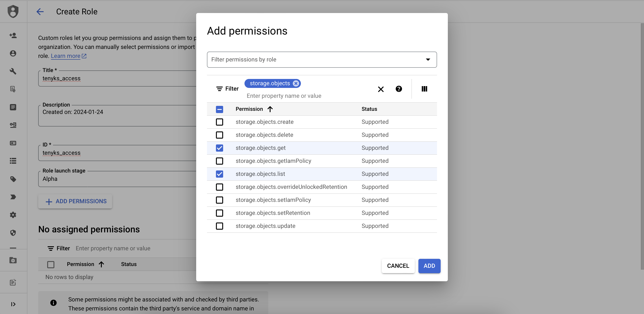Click the back arrow navigation icon
The width and height of the screenshot is (644, 314).
[x=40, y=11]
